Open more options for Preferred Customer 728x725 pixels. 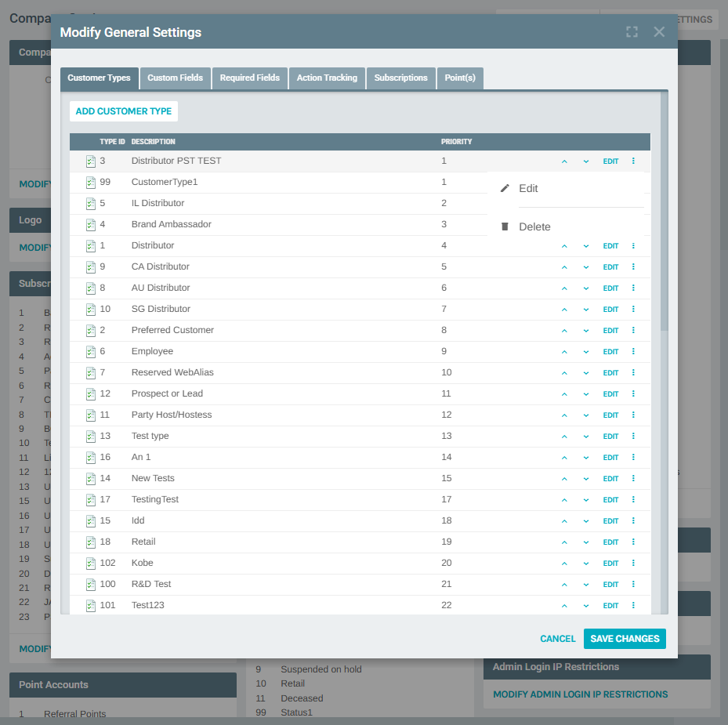pos(633,330)
